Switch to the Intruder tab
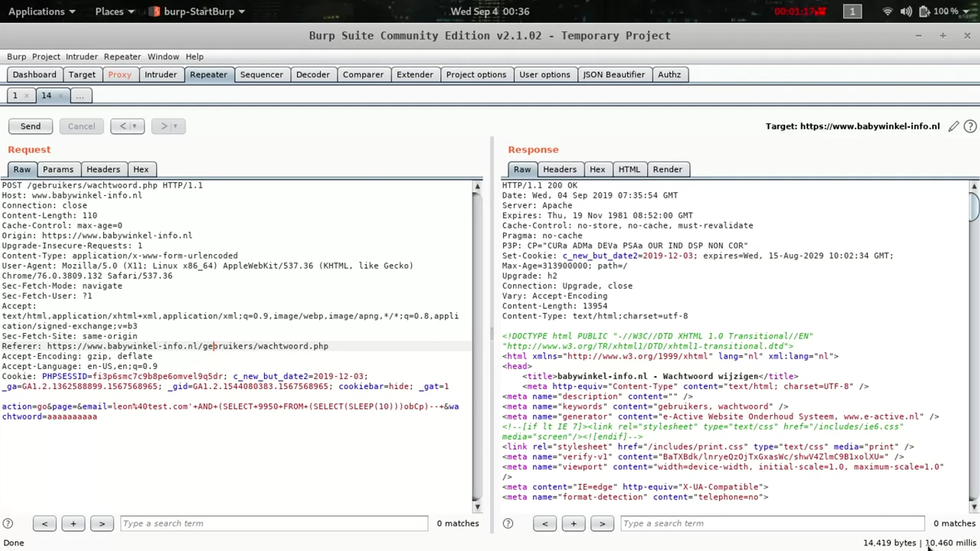The width and height of the screenshot is (980, 551). coord(160,75)
